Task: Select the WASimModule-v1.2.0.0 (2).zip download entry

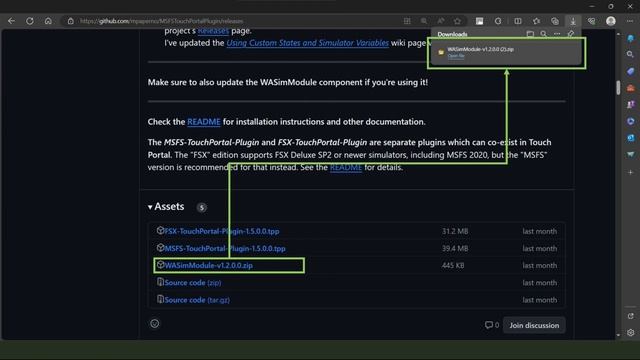Action: coord(506,53)
